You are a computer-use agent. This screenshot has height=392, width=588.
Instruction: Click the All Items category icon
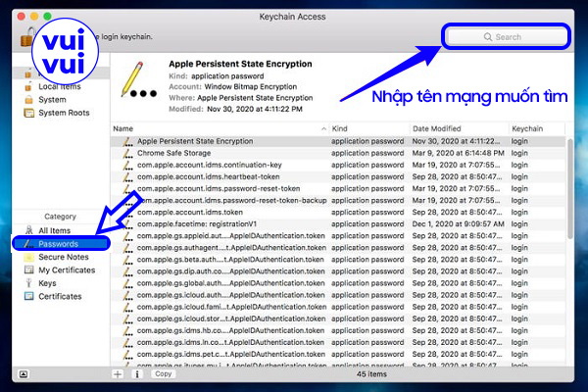28,230
